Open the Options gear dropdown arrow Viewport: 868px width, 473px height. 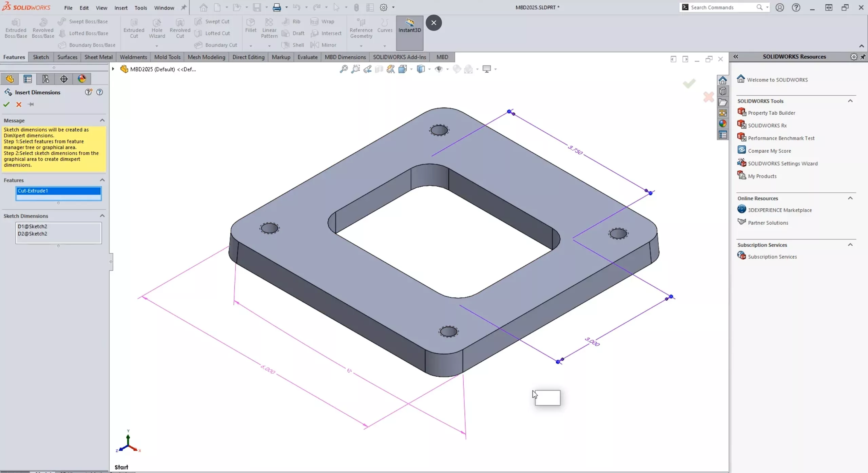[393, 7]
